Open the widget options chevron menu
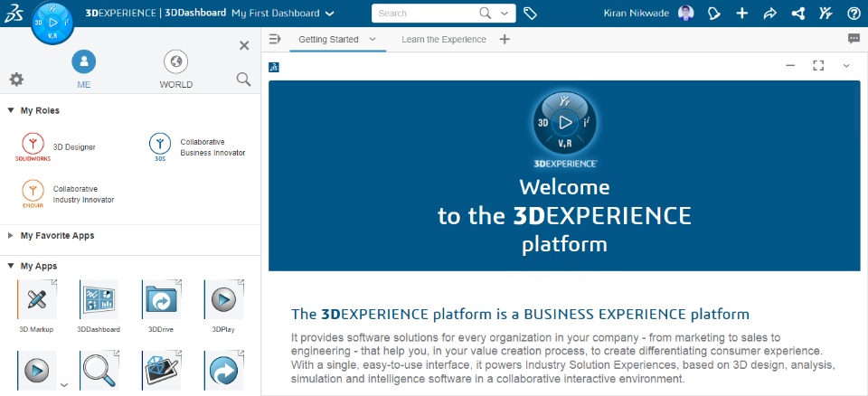 coord(846,66)
